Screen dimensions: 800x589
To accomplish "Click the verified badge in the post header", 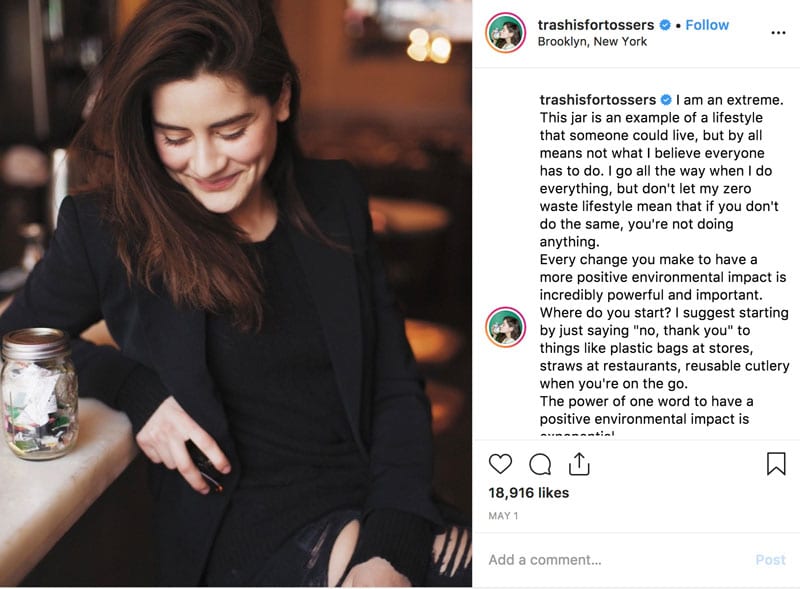I will [665, 25].
